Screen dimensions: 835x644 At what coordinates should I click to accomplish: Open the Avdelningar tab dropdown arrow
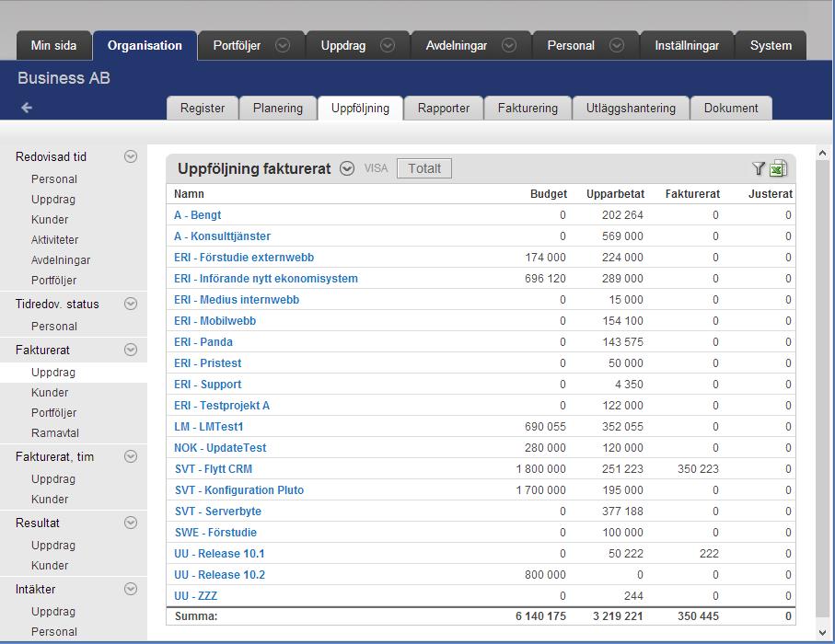point(509,46)
